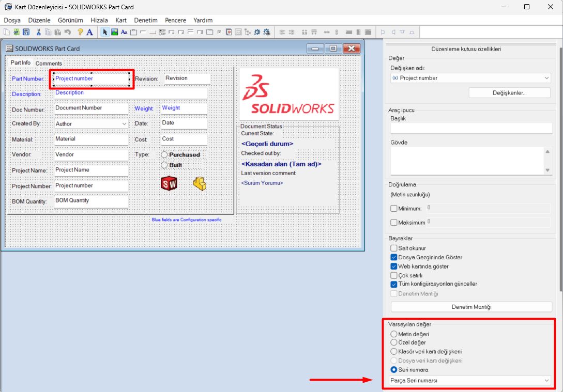Click the Open card toolbar icon
The height and width of the screenshot is (392, 563).
point(17,32)
